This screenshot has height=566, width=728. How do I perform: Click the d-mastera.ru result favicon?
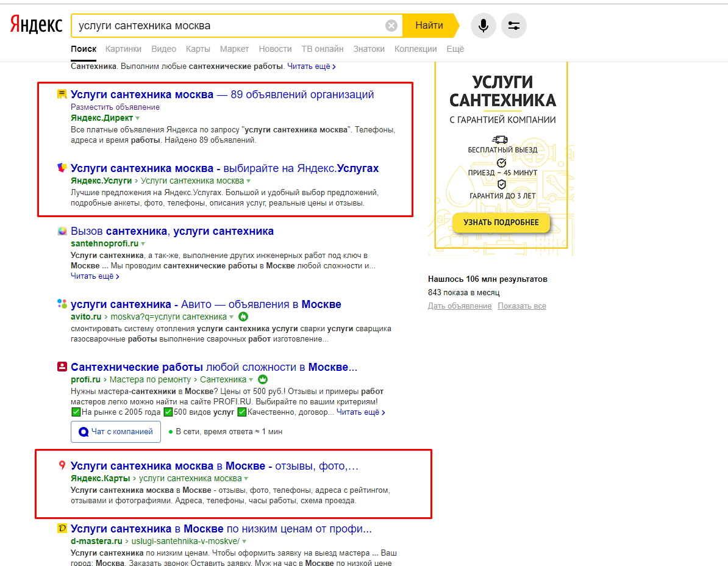pos(62,528)
